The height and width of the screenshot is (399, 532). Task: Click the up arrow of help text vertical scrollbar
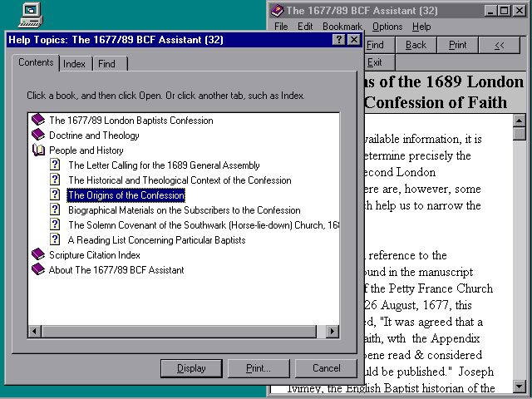point(520,120)
